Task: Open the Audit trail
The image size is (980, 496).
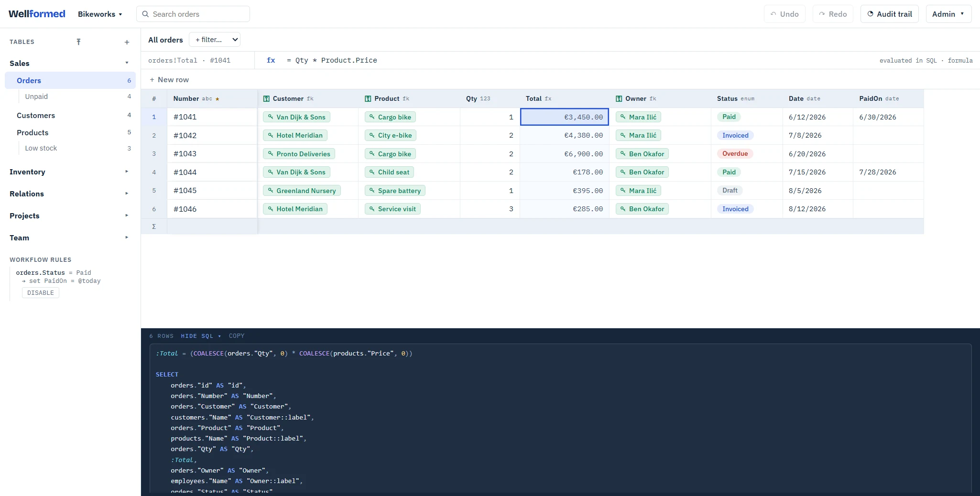Action: coord(890,14)
